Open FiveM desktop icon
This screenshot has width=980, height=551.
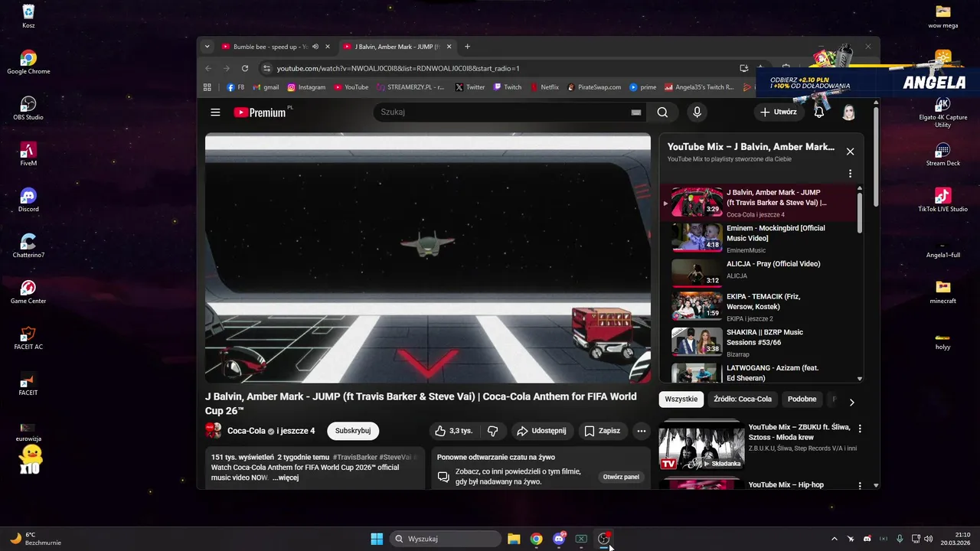tap(28, 154)
